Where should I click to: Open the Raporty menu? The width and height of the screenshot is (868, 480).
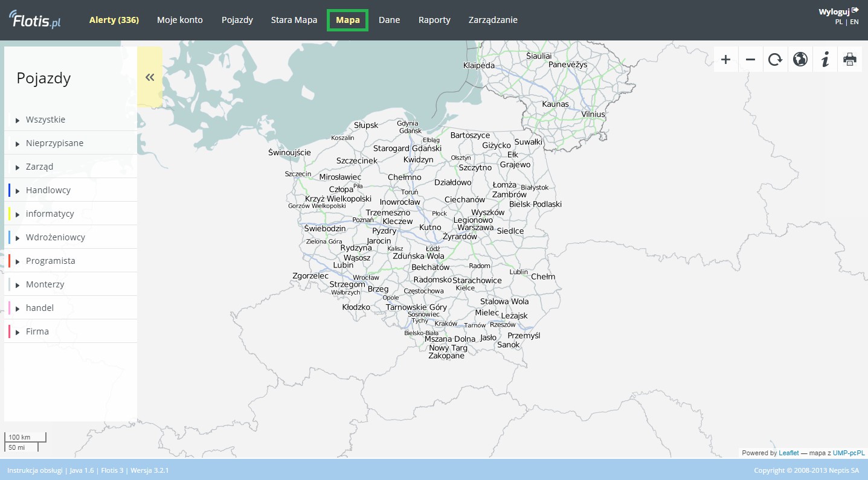pos(434,20)
